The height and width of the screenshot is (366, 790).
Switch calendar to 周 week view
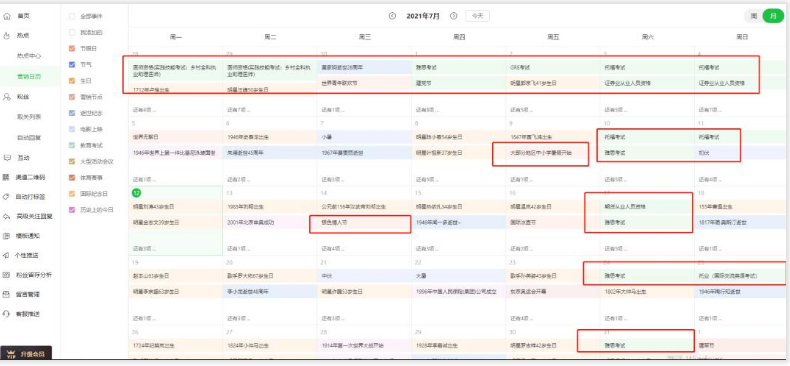(754, 16)
